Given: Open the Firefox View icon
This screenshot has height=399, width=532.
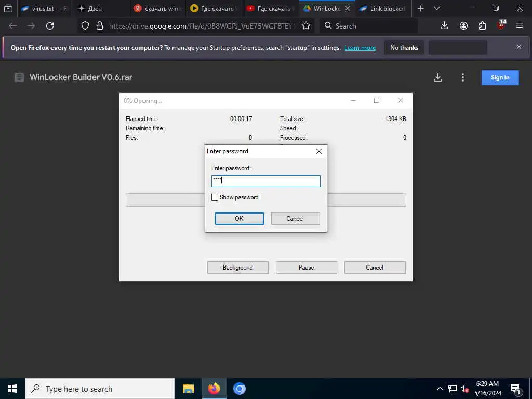Looking at the screenshot, I should tap(8, 8).
